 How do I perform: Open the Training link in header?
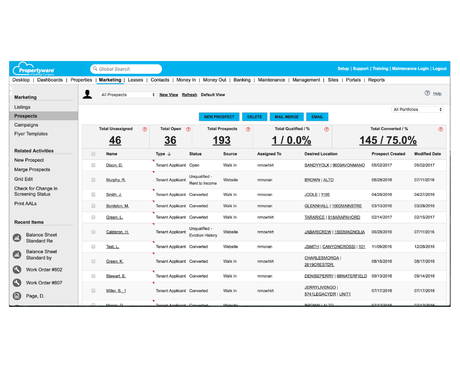(x=380, y=69)
